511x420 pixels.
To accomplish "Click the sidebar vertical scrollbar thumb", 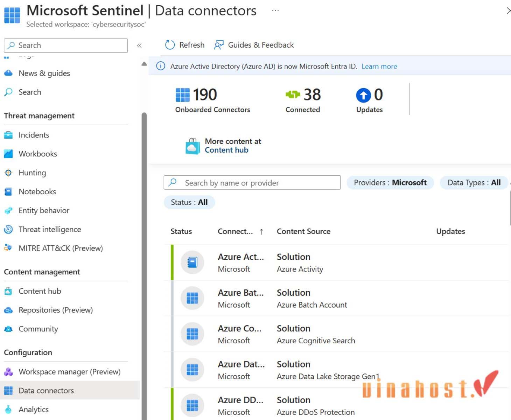I will click(144, 266).
